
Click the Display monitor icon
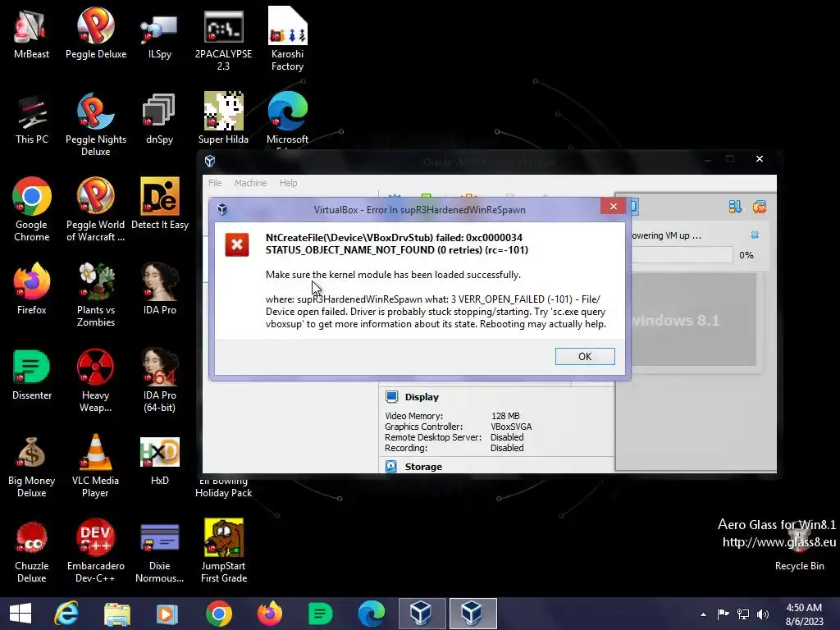pos(391,396)
